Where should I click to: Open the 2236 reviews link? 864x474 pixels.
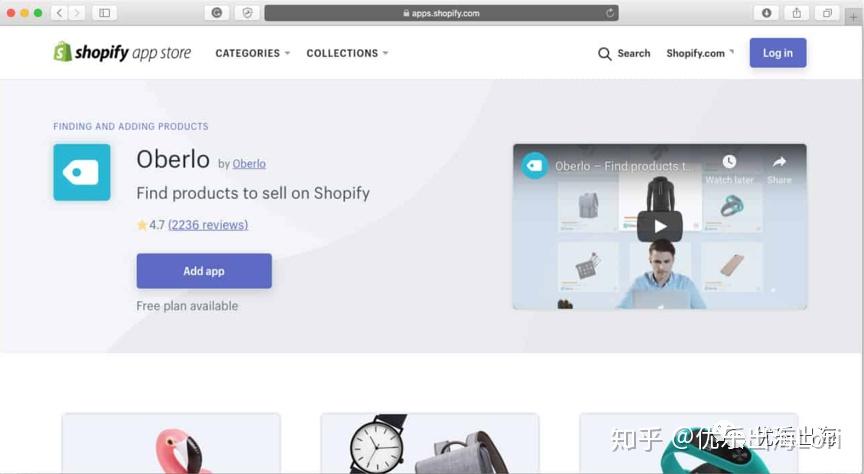[208, 225]
